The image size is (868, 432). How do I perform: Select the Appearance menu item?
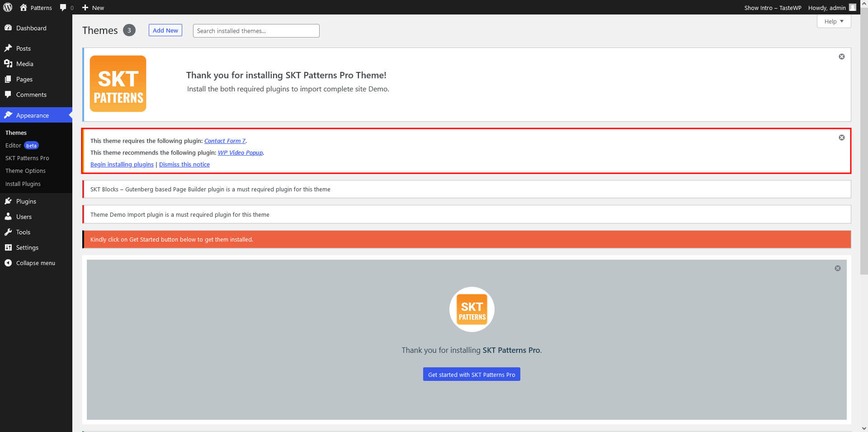coord(36,115)
